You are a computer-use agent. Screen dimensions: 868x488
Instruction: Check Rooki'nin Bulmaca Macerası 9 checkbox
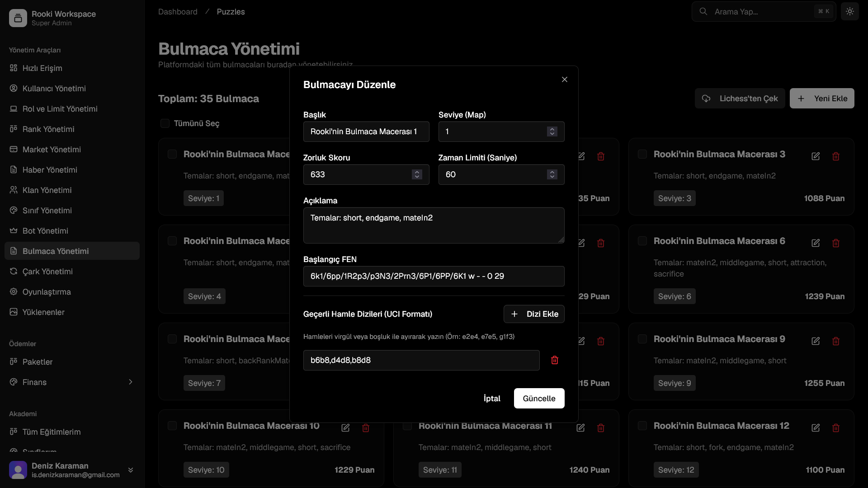642,339
